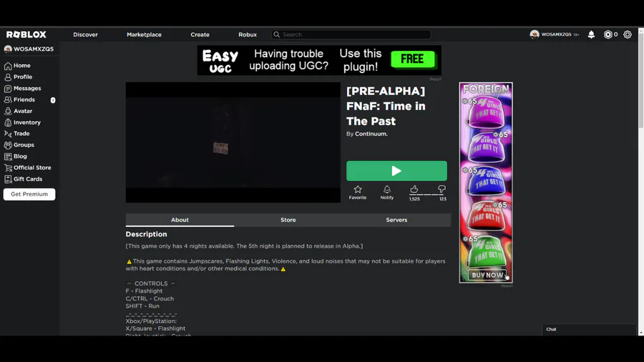This screenshot has width=644, height=362.
Task: Dislike the game with thumbs down
Action: pos(441,189)
